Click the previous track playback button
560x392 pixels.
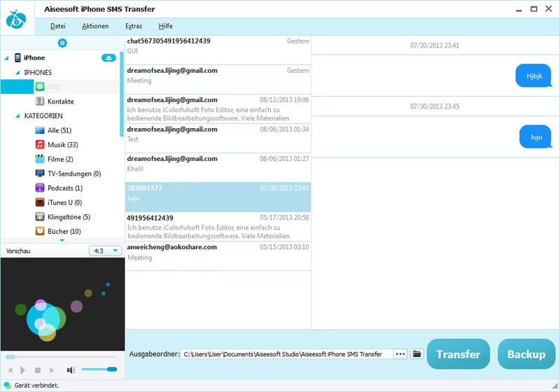10,370
